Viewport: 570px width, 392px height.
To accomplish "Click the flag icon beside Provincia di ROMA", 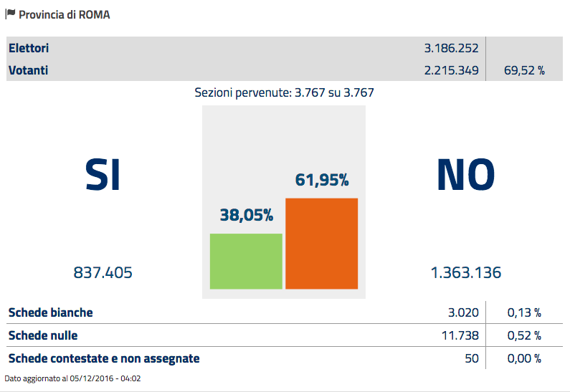I will click(10, 14).
